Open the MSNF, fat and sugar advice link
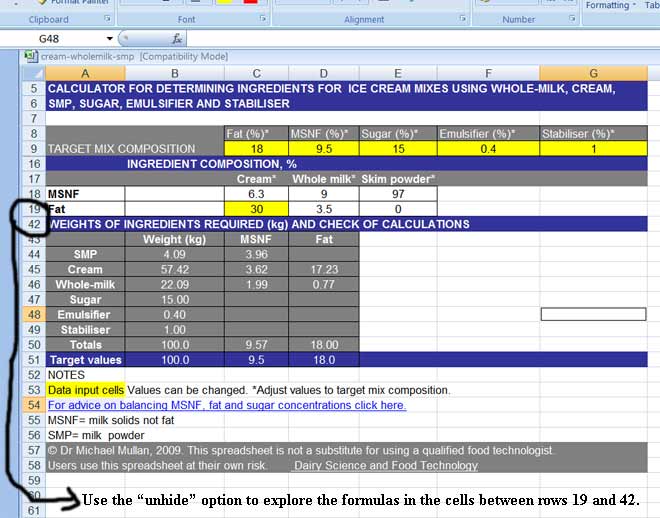Screen dimensions: 660x518 click(227, 405)
